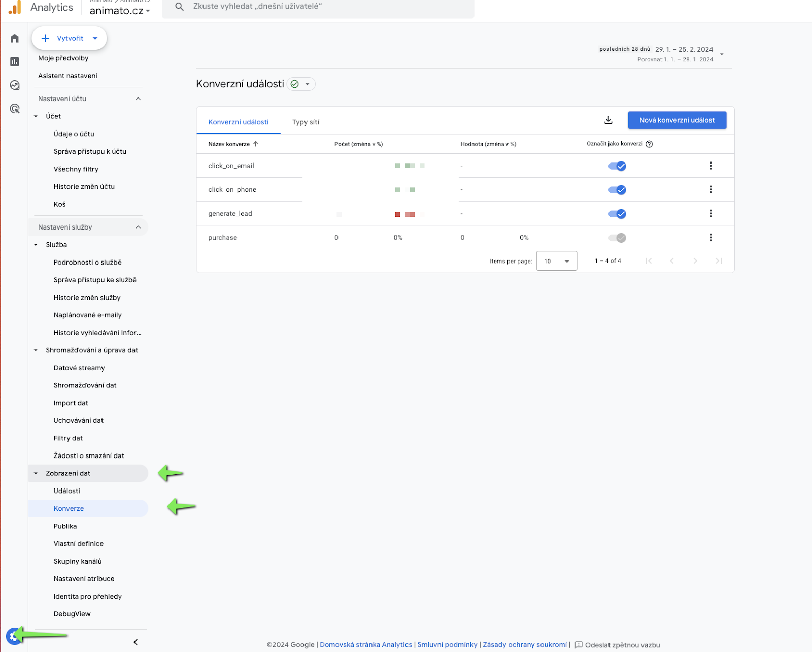The image size is (812, 652).
Task: Open dropdown arrow beside Konverzní události title
Action: pyautogui.click(x=307, y=84)
